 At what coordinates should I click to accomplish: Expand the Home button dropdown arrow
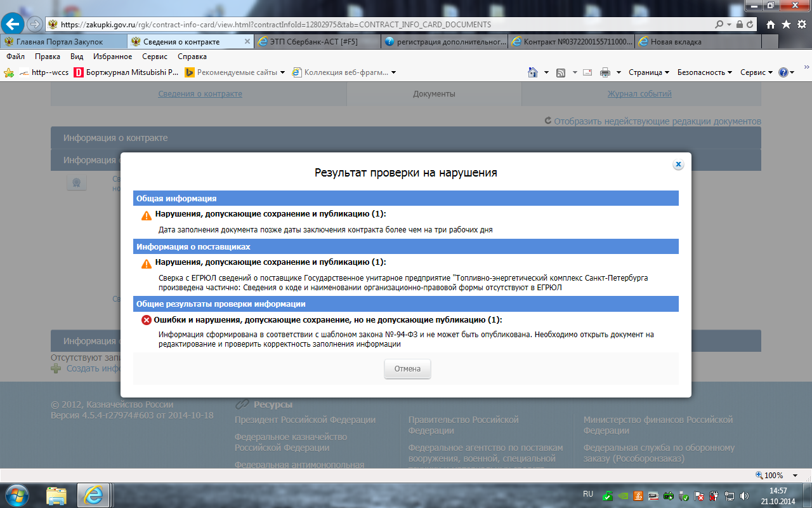coord(546,72)
